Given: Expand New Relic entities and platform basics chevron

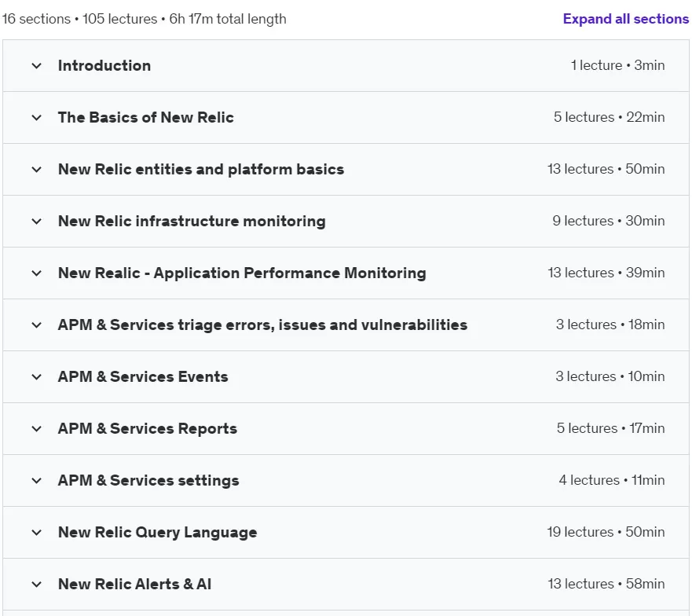Looking at the screenshot, I should [37, 170].
